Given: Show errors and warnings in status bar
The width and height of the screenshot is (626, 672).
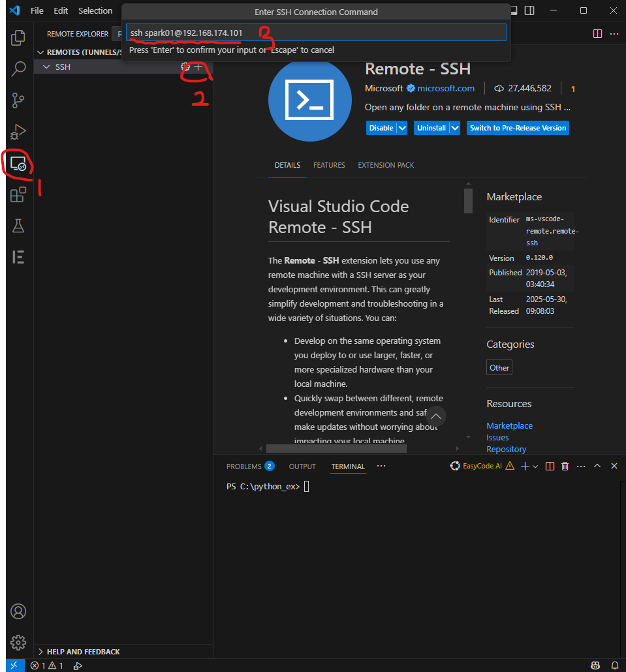Looking at the screenshot, I should 47,665.
